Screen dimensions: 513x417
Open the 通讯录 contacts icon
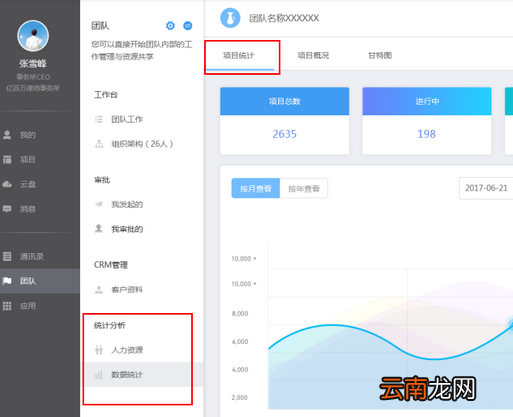[7, 256]
